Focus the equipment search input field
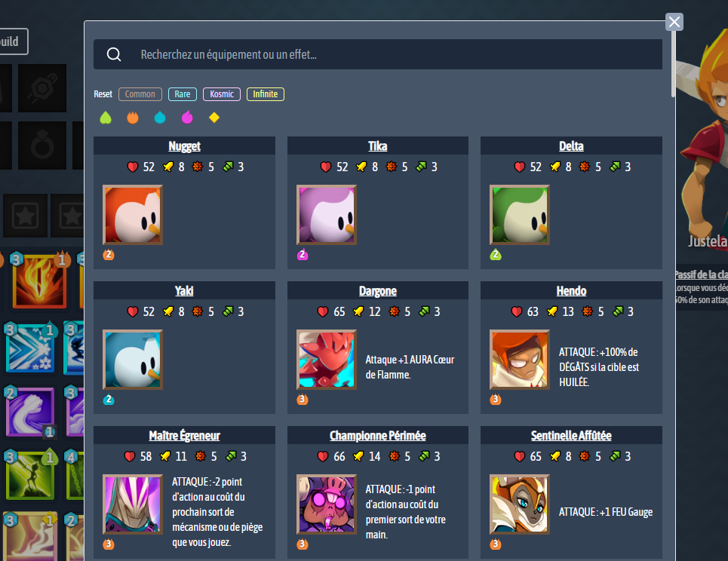This screenshot has width=728, height=561. tap(378, 55)
